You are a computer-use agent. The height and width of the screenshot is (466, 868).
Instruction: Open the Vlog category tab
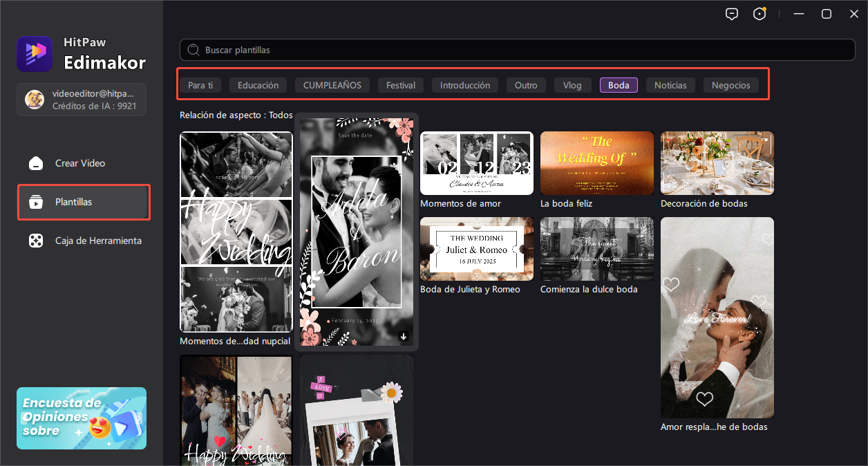(572, 85)
